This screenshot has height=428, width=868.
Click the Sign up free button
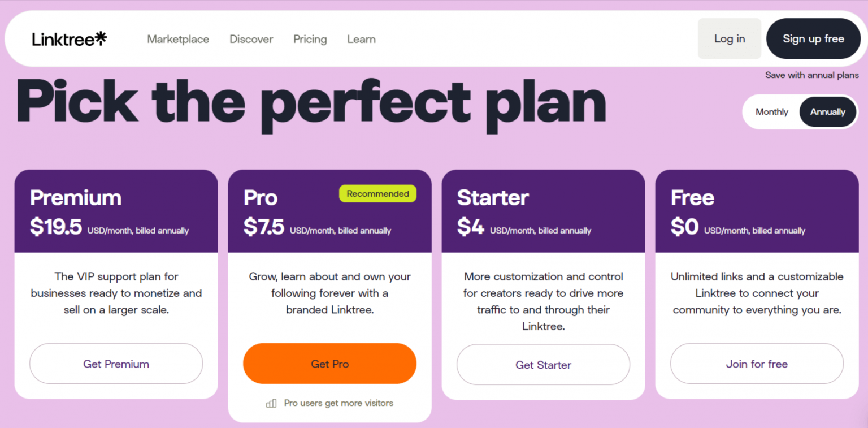point(813,38)
